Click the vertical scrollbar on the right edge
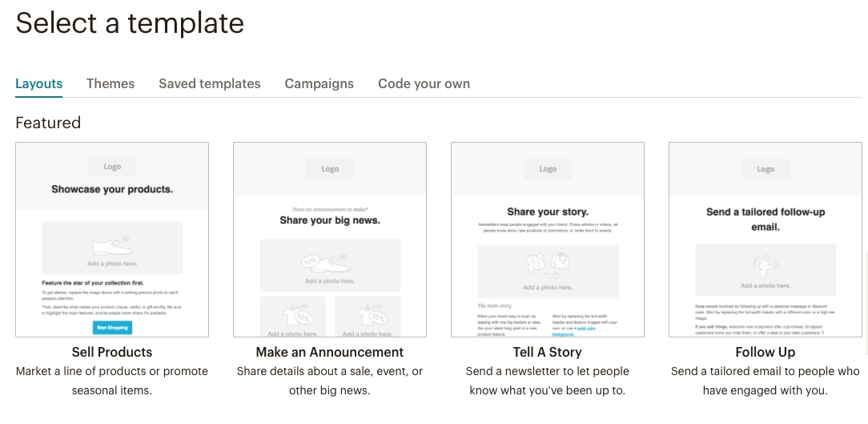The height and width of the screenshot is (424, 868). pyautogui.click(x=864, y=305)
